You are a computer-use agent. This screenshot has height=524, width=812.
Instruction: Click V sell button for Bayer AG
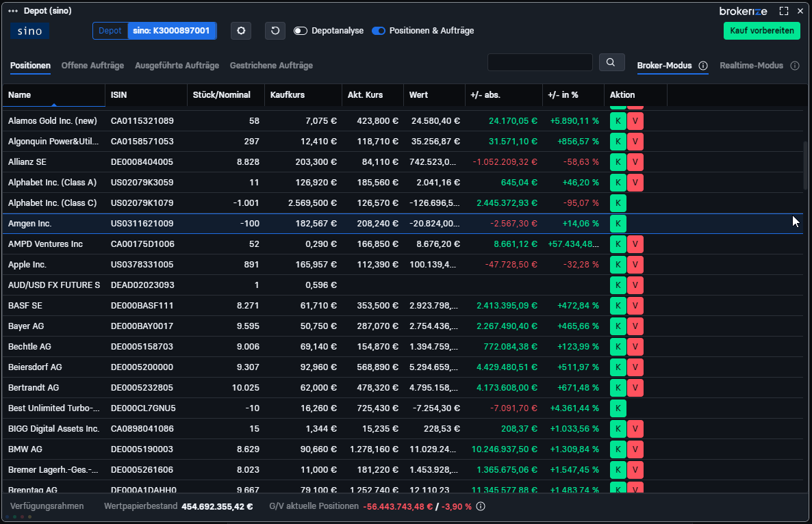(x=635, y=326)
